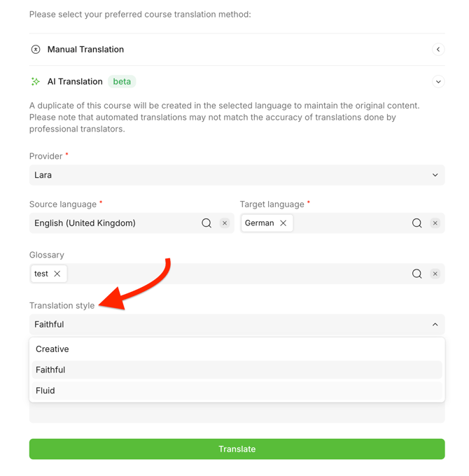The image size is (469, 476).
Task: Click the glossary search icon
Action: pyautogui.click(x=416, y=274)
